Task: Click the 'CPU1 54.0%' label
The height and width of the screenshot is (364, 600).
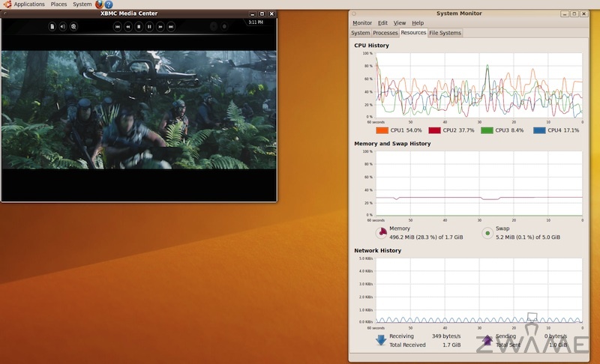Action: coord(406,130)
